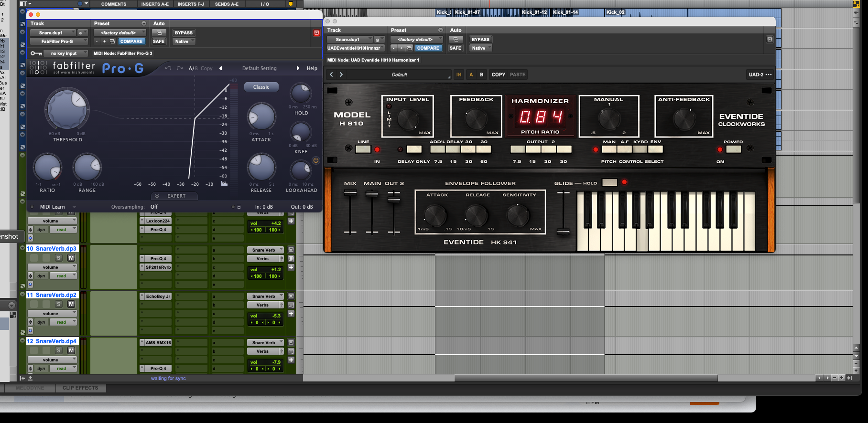Click COMMENTS column header
Image resolution: width=868 pixels, height=423 pixels.
(114, 4)
